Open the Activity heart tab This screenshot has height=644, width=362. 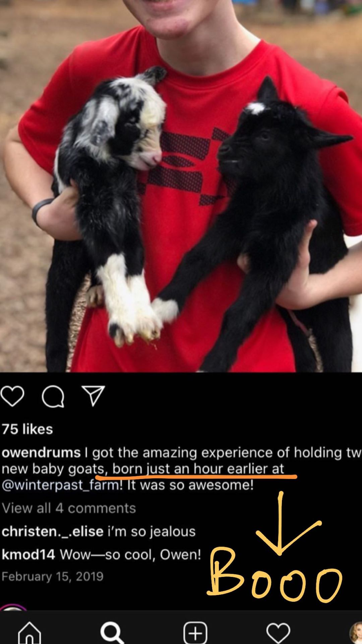coord(278,633)
